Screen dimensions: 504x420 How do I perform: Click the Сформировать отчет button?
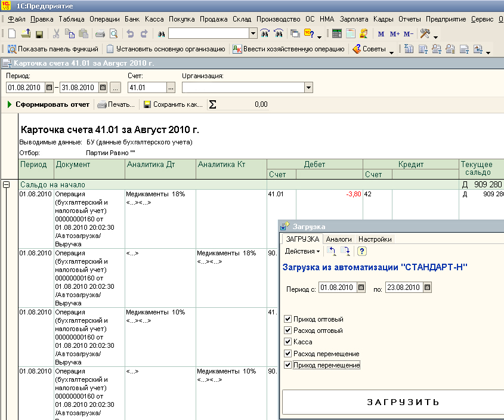pyautogui.click(x=48, y=104)
